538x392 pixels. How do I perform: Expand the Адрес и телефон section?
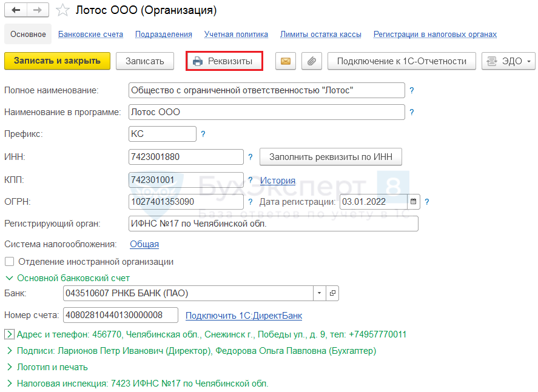[9, 334]
